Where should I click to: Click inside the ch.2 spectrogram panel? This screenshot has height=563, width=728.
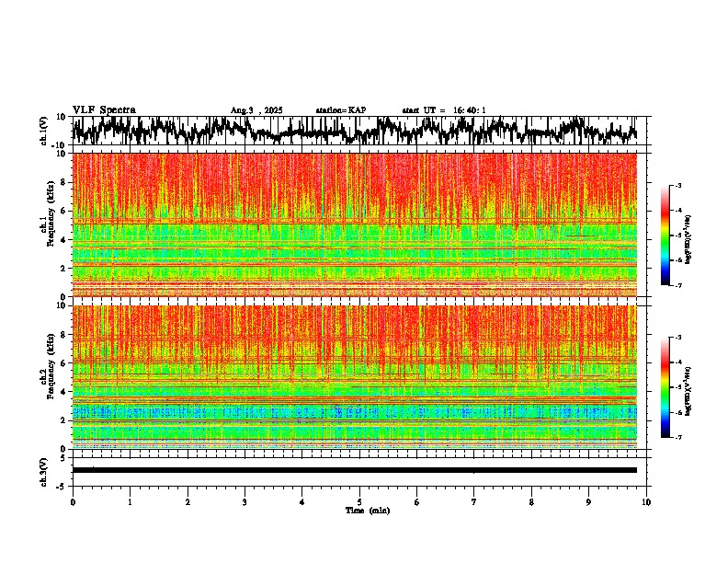tap(354, 377)
